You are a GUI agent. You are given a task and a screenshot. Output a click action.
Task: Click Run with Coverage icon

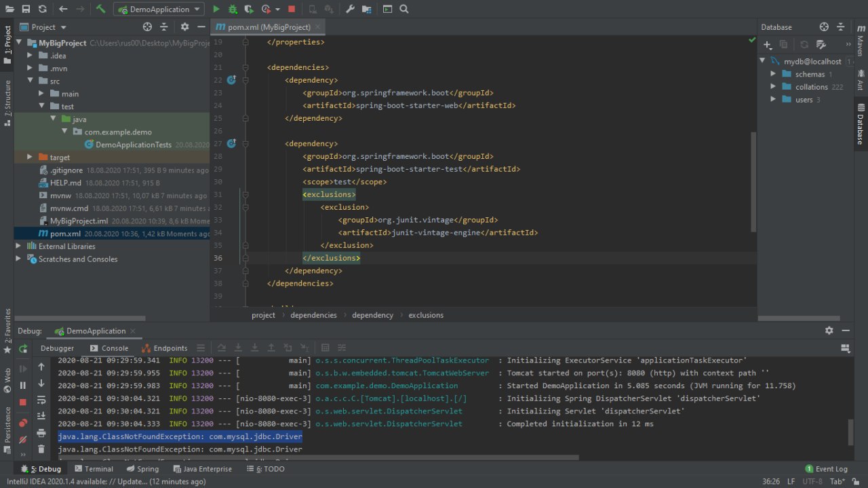click(249, 10)
